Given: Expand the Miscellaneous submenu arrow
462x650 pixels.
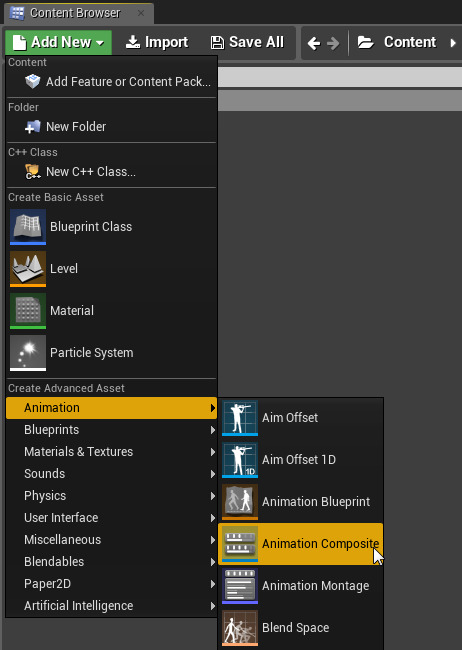Looking at the screenshot, I should coord(213,540).
